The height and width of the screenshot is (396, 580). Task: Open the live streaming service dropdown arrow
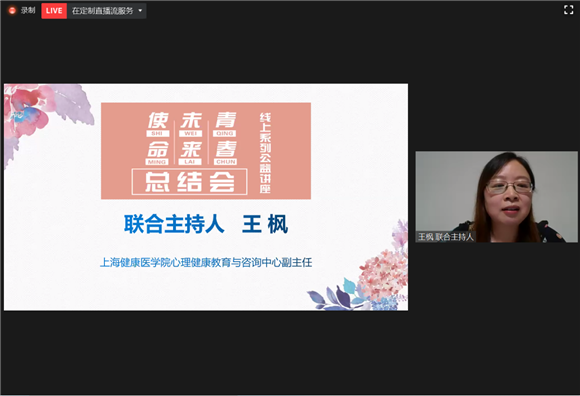pyautogui.click(x=140, y=11)
